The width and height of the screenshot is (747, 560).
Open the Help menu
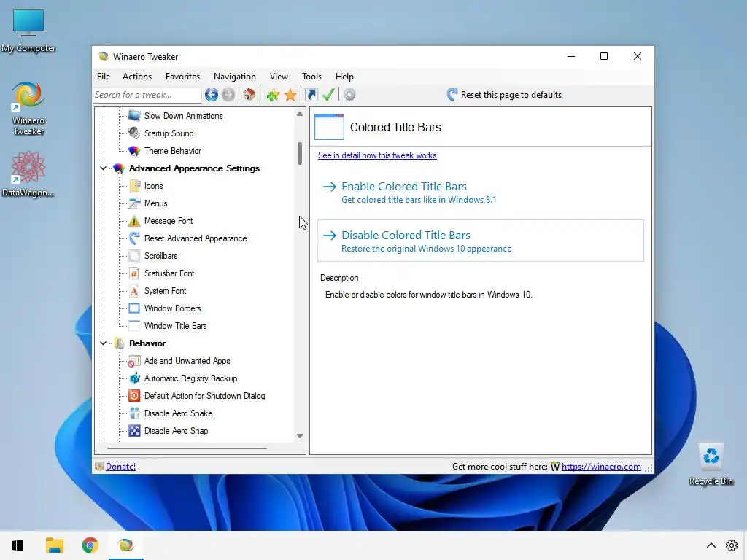(x=344, y=77)
